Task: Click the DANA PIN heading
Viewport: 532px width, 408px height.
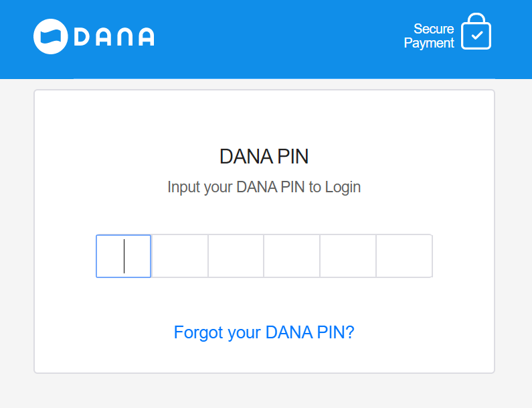Action: pos(264,157)
